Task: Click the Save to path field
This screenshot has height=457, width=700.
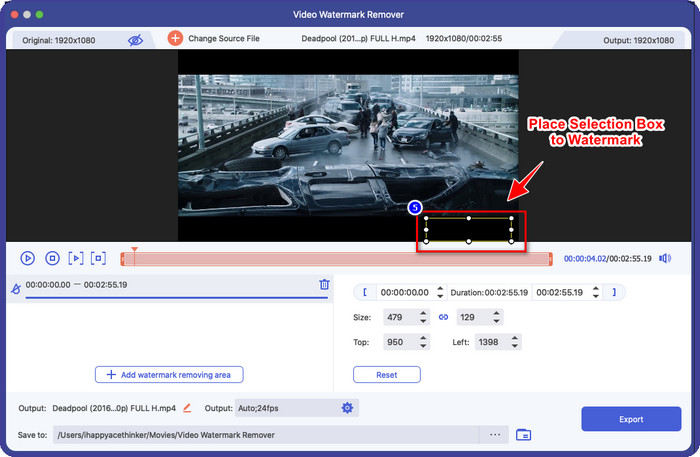Action: (266, 435)
